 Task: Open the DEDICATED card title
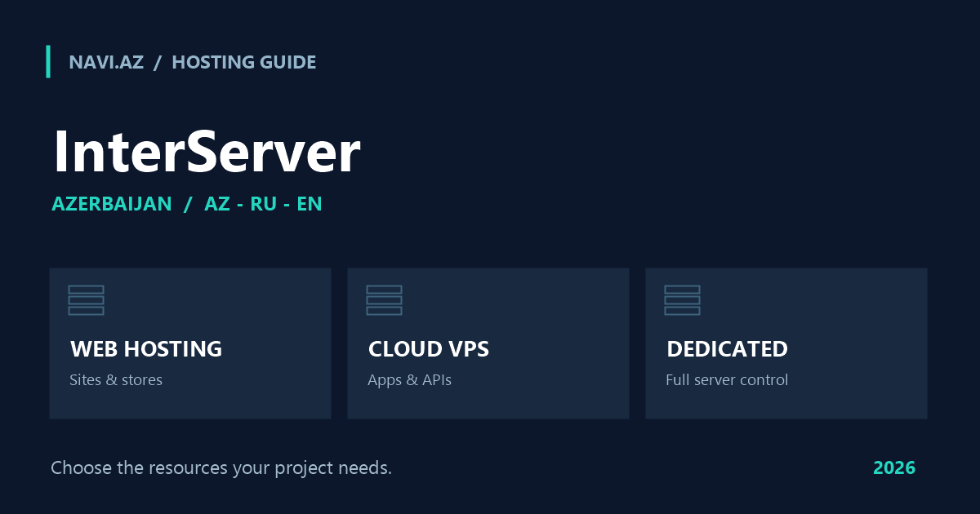pos(727,349)
